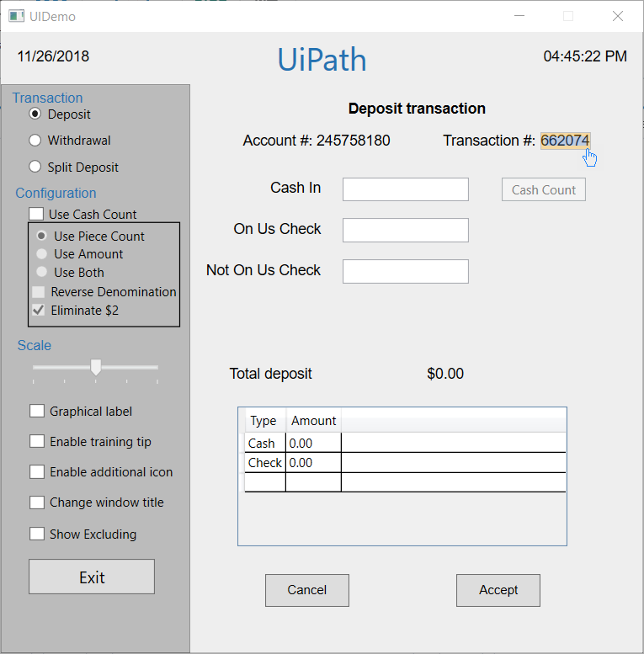Enable Show Excluding checkbox
644x654 pixels.
click(x=37, y=534)
